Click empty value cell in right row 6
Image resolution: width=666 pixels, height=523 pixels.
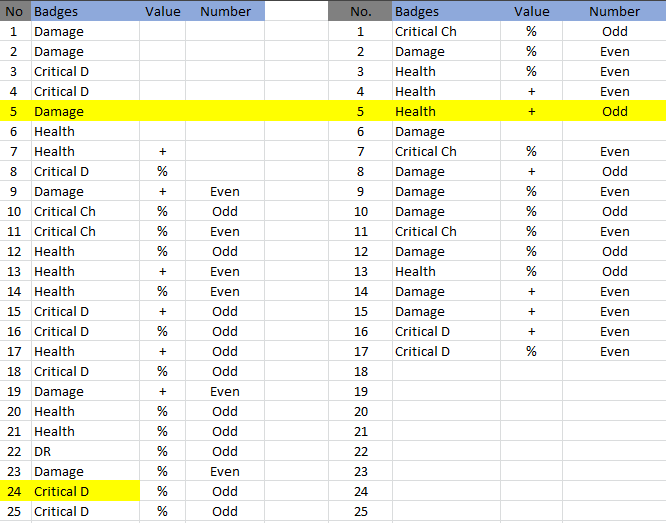click(531, 131)
